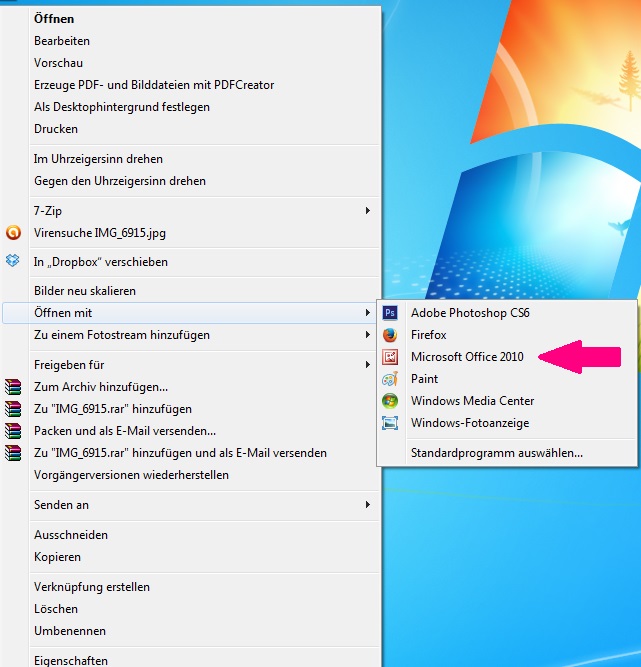Expand the Senden an submenu
The width and height of the screenshot is (641, 667).
[x=367, y=505]
